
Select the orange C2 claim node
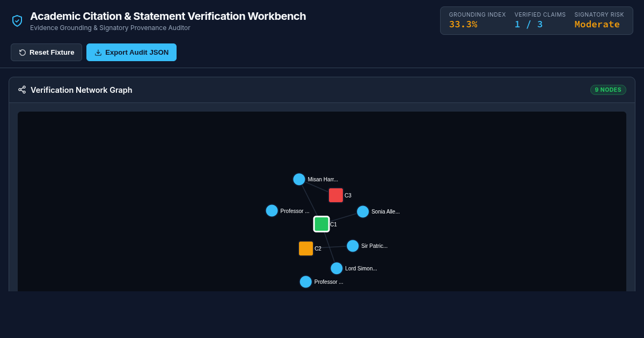point(306,248)
